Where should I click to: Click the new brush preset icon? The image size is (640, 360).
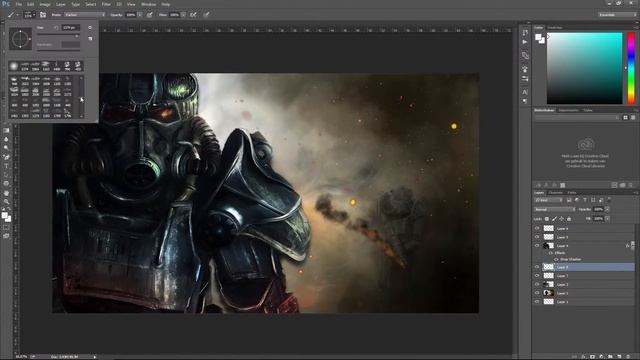(x=90, y=38)
